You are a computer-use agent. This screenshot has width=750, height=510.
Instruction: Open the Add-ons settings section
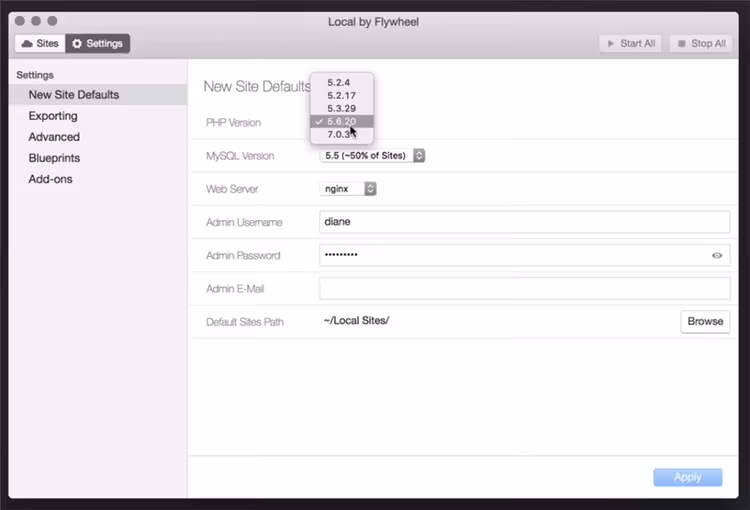50,179
